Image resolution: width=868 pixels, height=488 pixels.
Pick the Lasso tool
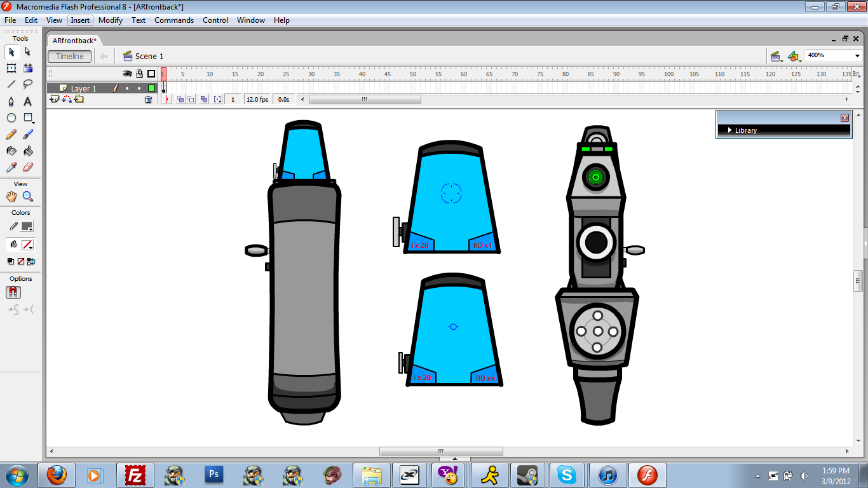click(x=28, y=85)
